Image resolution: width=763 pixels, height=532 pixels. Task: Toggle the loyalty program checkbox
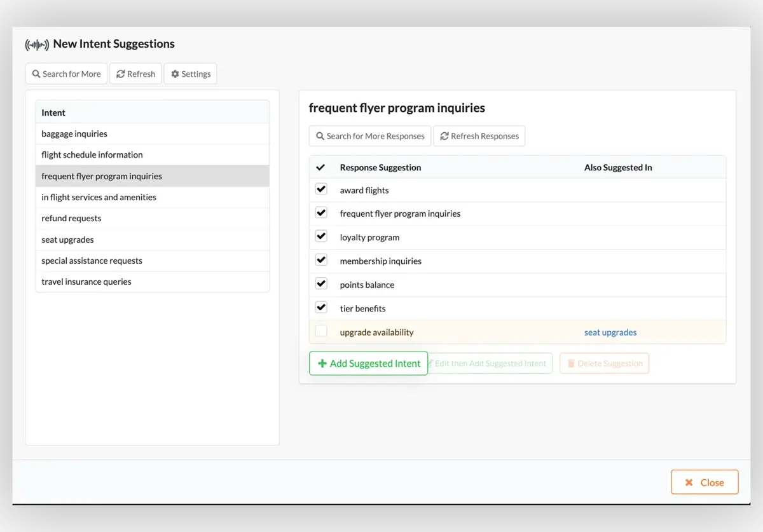click(x=321, y=236)
